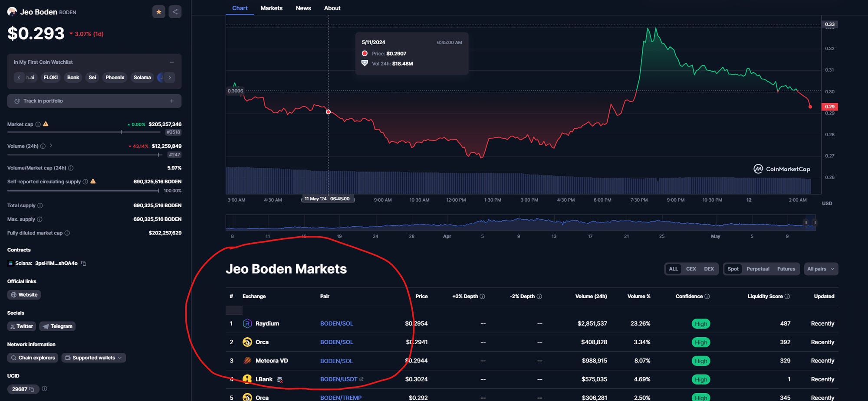Switch to the Markets tab
Viewport: 868px width, 401px height.
tap(271, 8)
